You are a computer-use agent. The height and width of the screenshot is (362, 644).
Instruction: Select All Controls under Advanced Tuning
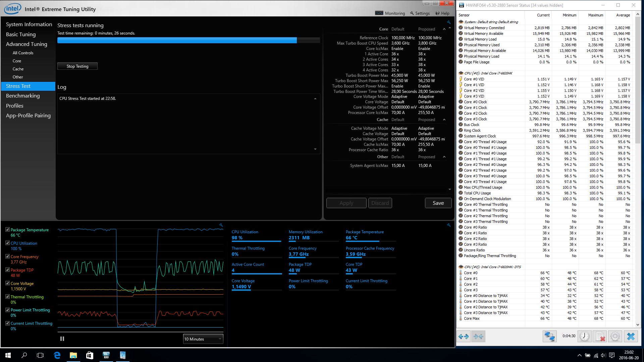pyautogui.click(x=23, y=53)
